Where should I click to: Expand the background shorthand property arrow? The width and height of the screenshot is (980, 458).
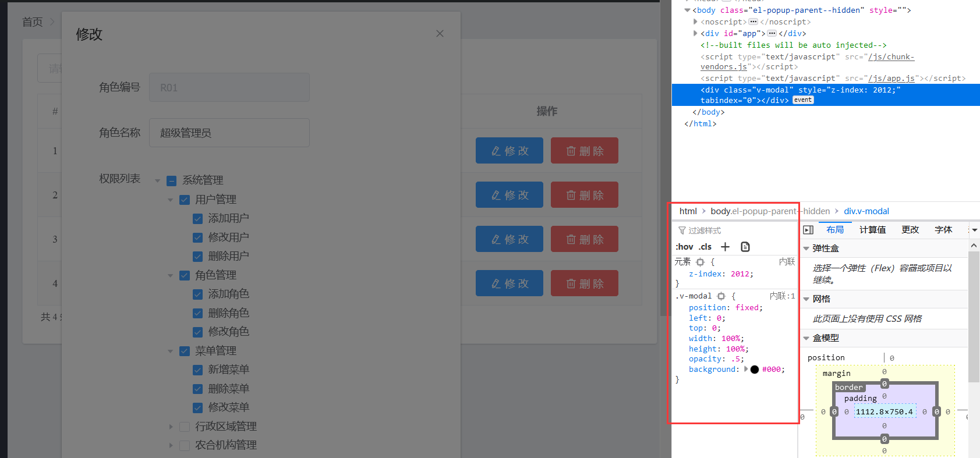coord(746,369)
